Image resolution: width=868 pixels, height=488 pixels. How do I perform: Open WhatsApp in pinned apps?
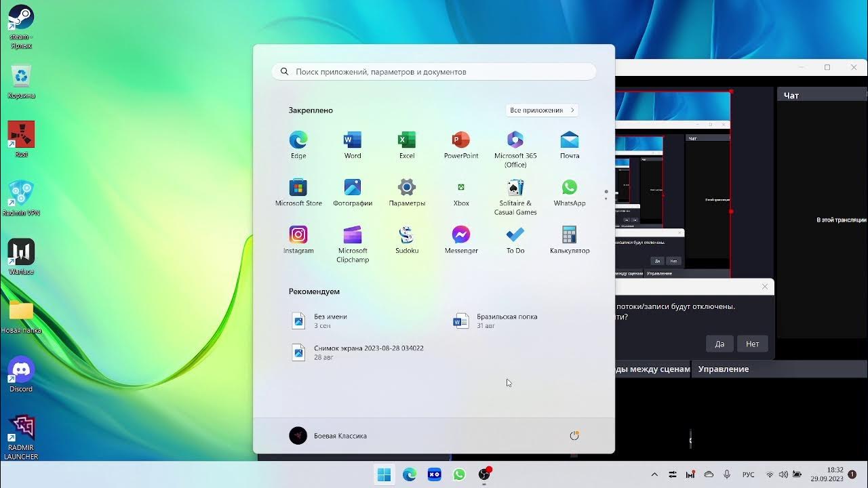click(570, 192)
